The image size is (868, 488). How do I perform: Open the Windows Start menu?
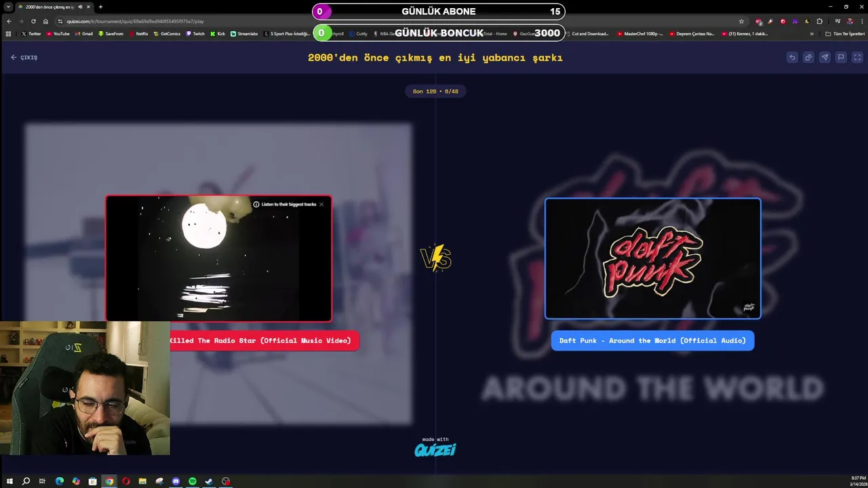point(9,481)
